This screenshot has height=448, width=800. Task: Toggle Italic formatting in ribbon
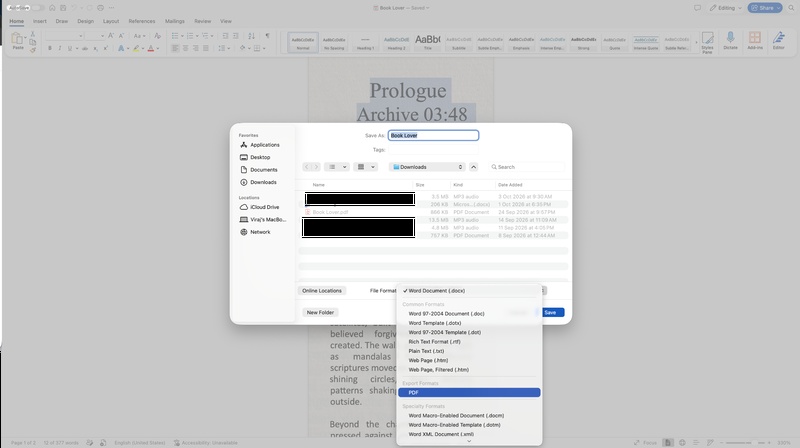coord(60,48)
